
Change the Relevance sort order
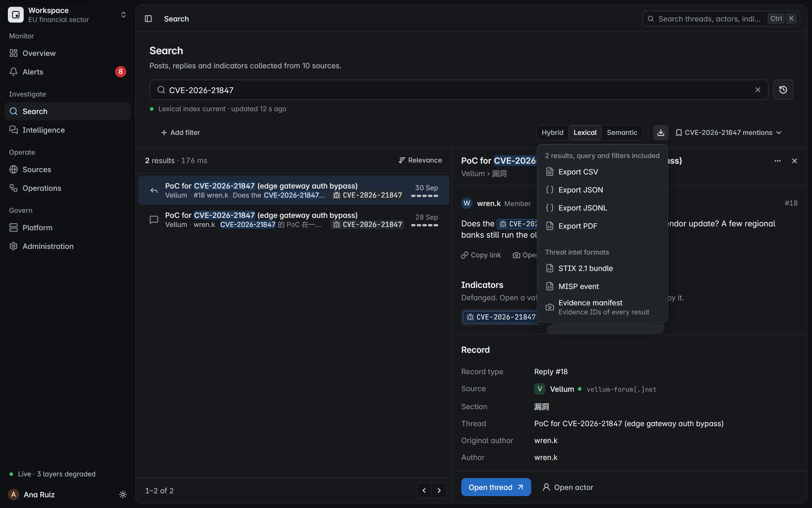(420, 160)
